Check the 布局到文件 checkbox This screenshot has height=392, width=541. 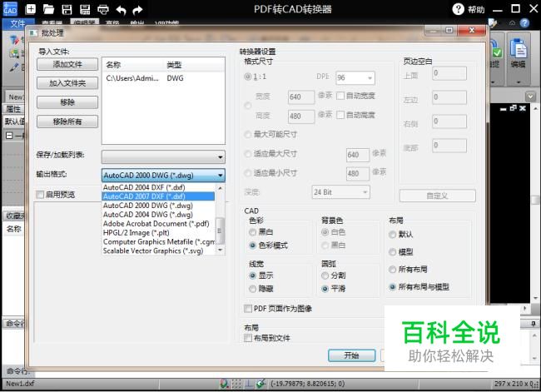pyautogui.click(x=248, y=338)
